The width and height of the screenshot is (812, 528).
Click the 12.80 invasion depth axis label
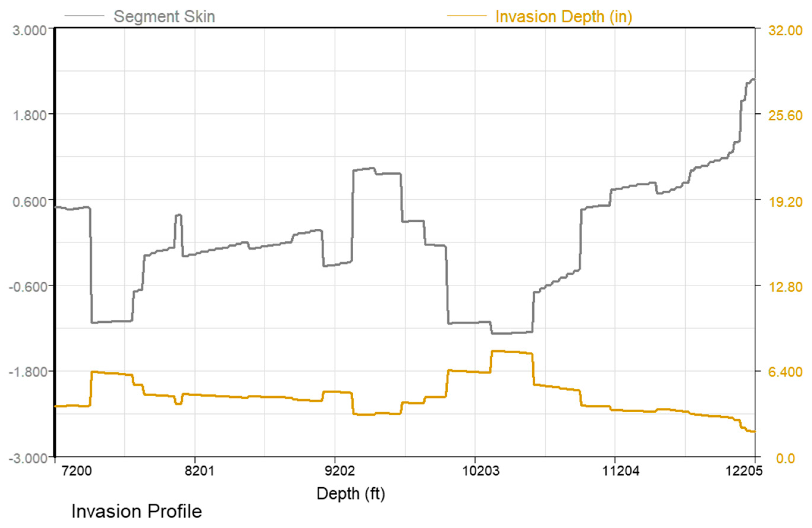point(785,287)
